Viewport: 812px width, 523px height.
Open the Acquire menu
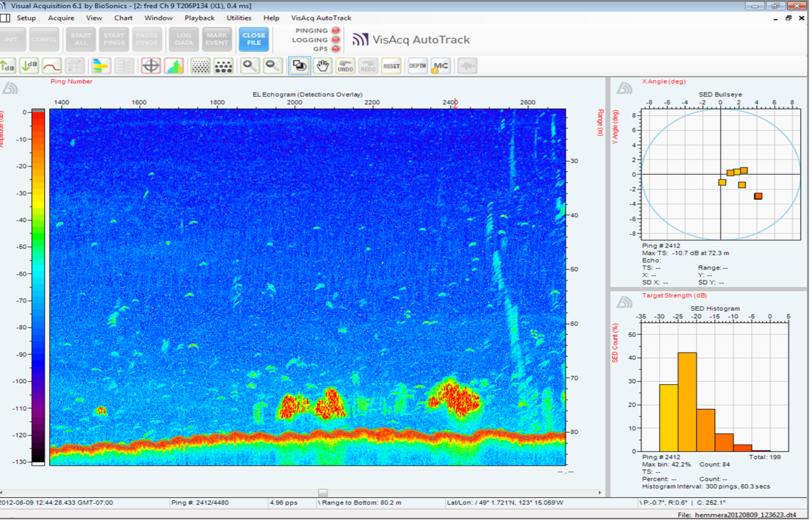(x=61, y=18)
